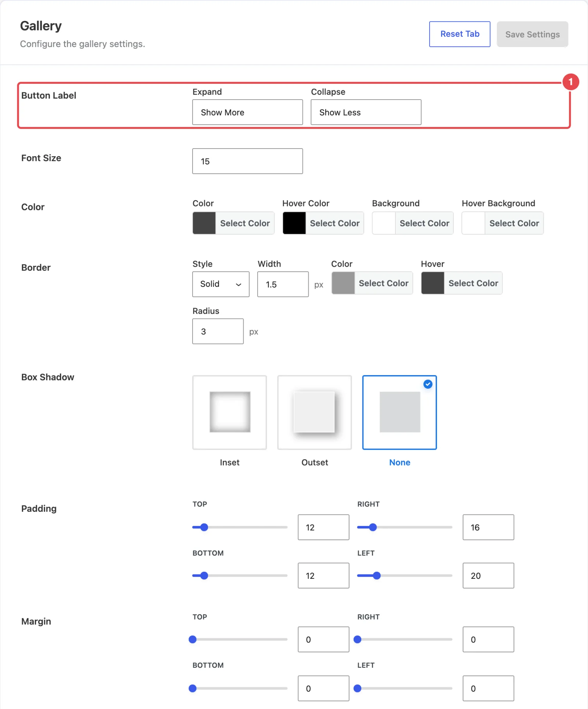Edit the Margin Right value field
This screenshot has height=709, width=588.
[x=488, y=639]
